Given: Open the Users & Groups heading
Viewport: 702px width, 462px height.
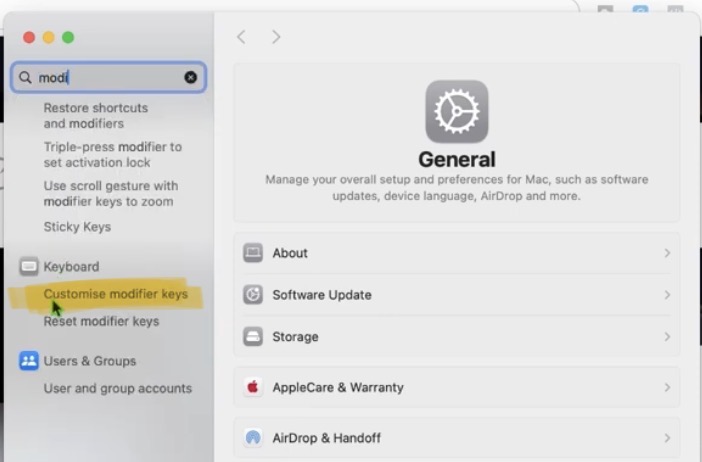Looking at the screenshot, I should coord(90,361).
